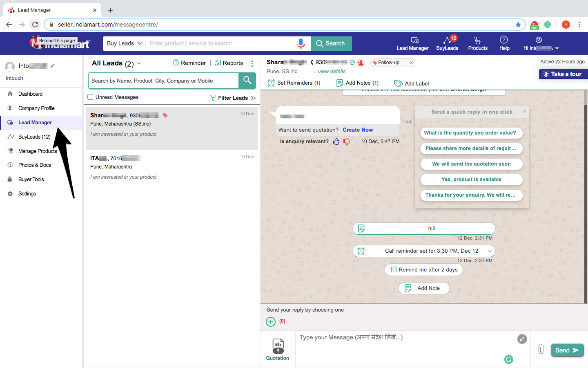Click Add Label option
This screenshot has height=368, width=588.
pos(412,83)
